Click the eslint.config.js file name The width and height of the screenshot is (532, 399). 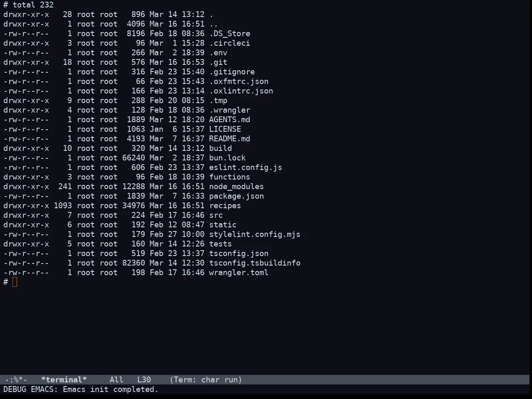246,167
